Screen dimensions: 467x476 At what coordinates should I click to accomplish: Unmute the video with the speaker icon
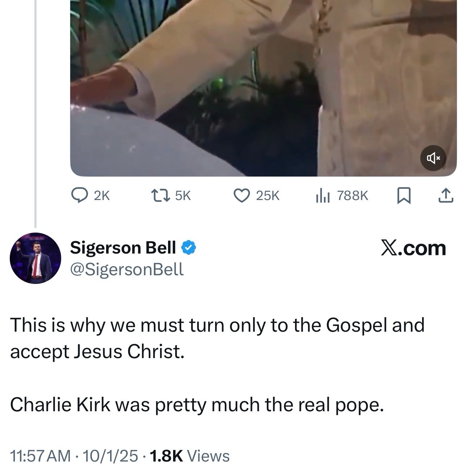click(433, 158)
